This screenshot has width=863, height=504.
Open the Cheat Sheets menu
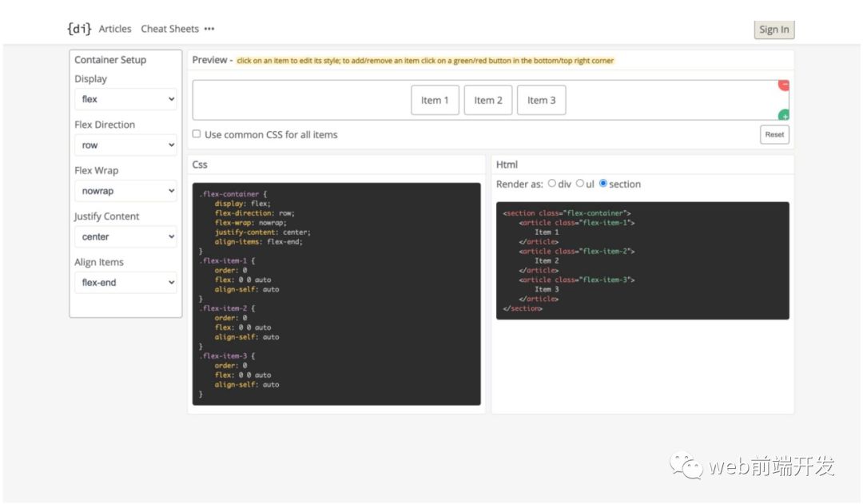(169, 29)
